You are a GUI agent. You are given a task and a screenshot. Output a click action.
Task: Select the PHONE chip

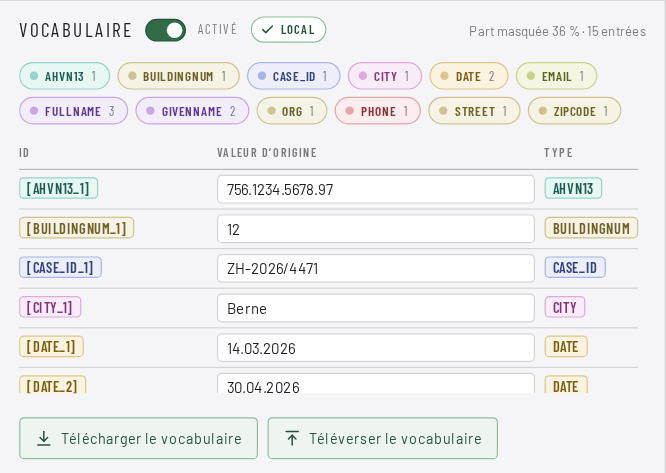point(378,111)
